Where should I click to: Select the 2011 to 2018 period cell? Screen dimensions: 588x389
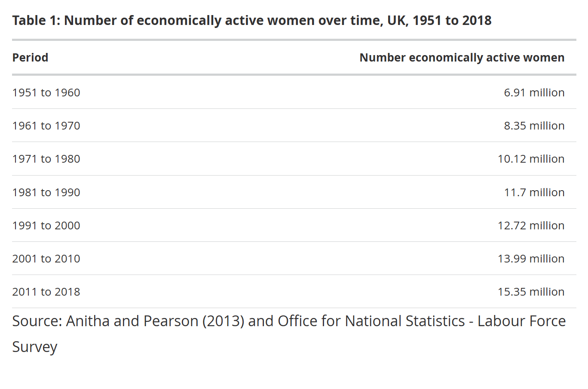coord(46,292)
